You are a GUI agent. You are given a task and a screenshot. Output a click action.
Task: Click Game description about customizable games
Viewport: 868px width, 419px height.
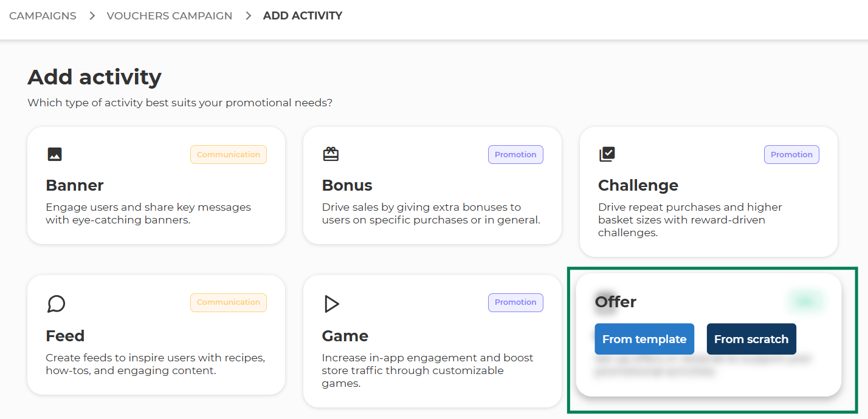427,370
